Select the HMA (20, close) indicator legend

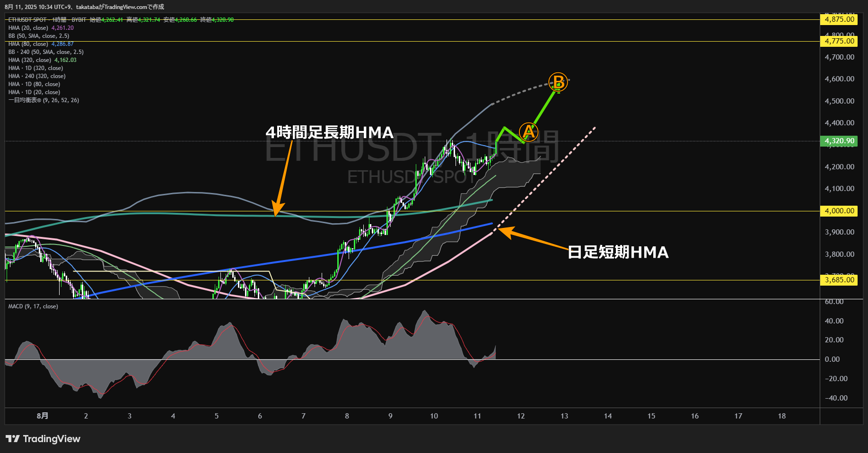pos(41,28)
